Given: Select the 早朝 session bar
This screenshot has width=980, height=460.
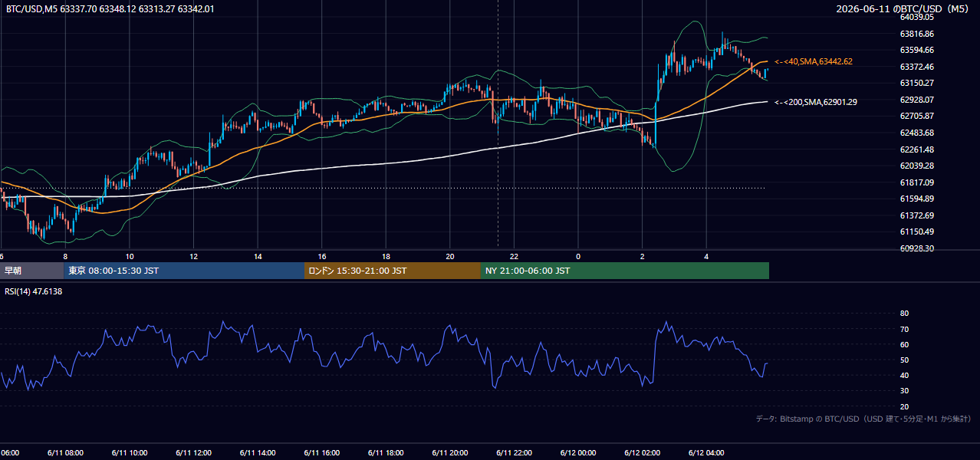Looking at the screenshot, I should [31, 271].
